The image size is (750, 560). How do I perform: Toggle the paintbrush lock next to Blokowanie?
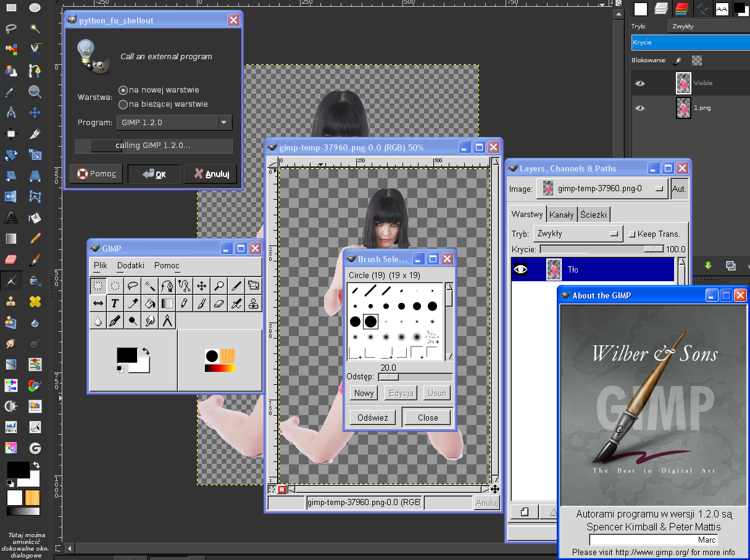coord(677,60)
